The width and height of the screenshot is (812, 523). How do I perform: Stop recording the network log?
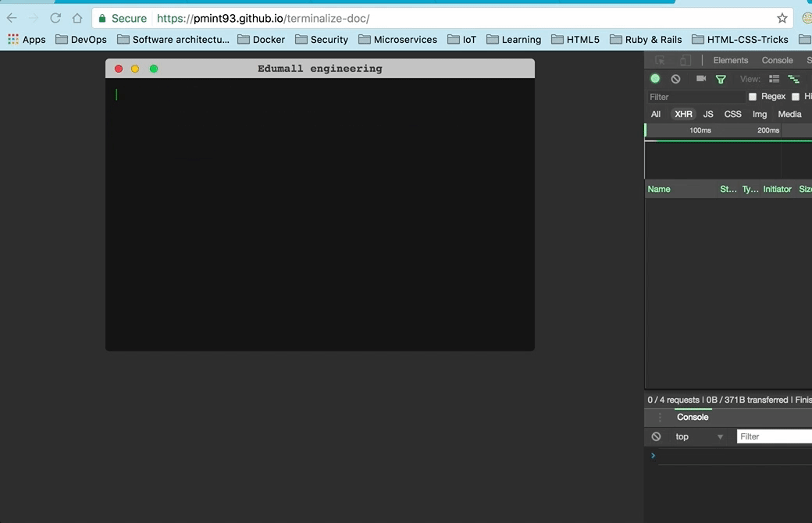[655, 79]
